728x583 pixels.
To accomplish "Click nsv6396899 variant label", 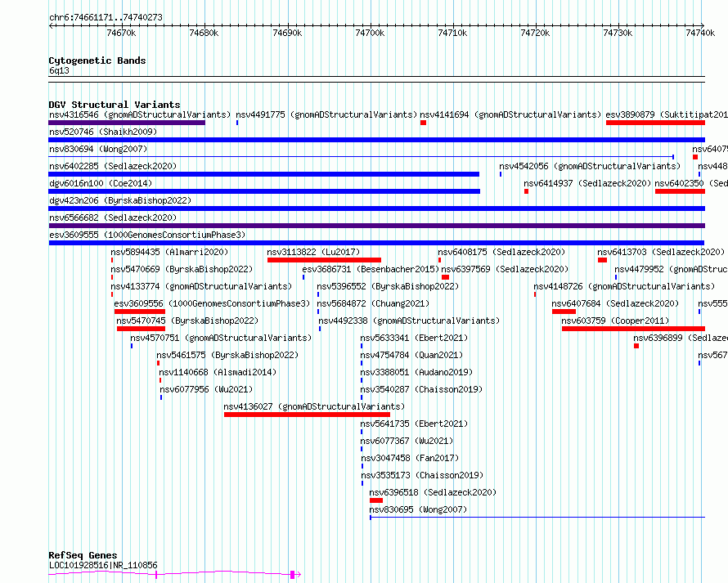I will pos(681,338).
